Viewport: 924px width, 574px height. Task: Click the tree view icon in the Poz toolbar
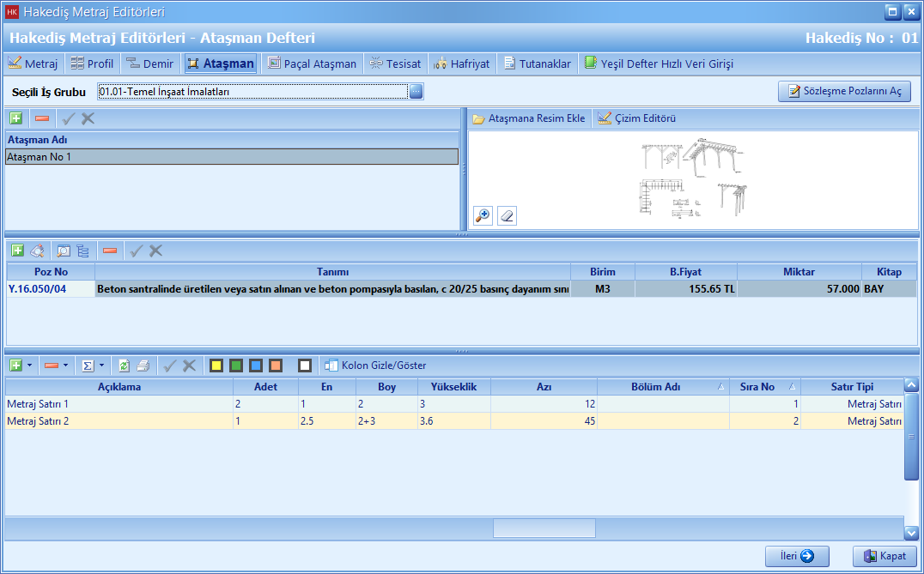tap(83, 251)
